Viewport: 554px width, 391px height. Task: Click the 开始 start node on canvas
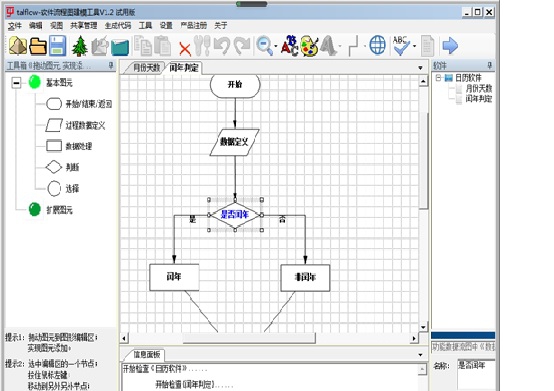pos(235,85)
